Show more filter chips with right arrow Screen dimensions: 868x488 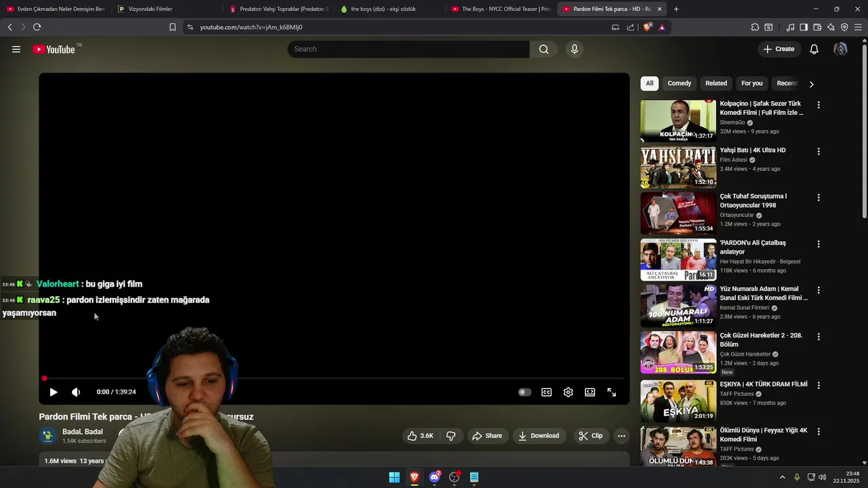[811, 84]
